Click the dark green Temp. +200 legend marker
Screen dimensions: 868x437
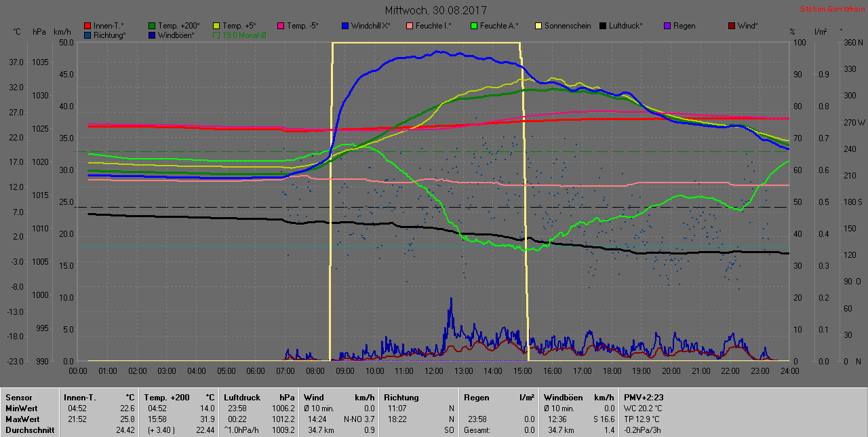pyautogui.click(x=152, y=26)
